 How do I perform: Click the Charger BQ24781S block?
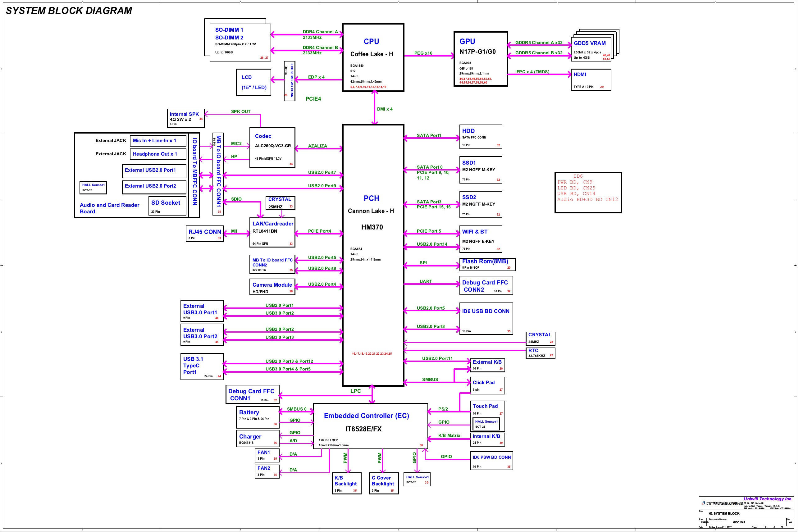pyautogui.click(x=258, y=438)
